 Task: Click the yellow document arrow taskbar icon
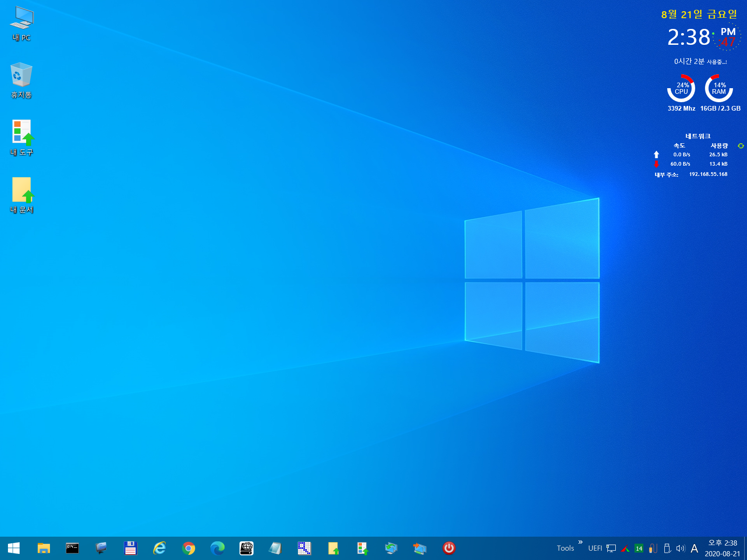333,548
